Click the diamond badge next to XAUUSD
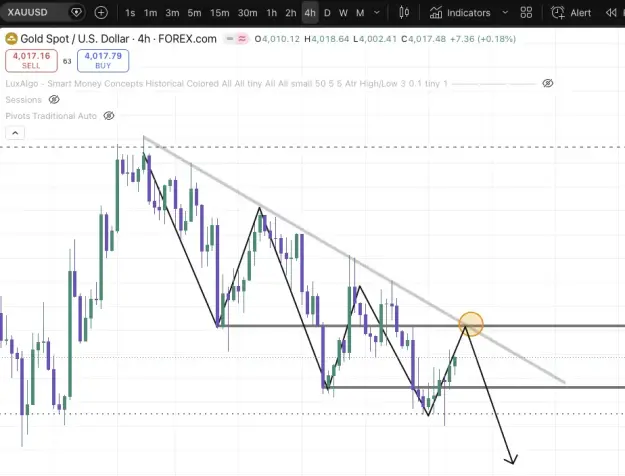625x476 pixels. pos(76,12)
